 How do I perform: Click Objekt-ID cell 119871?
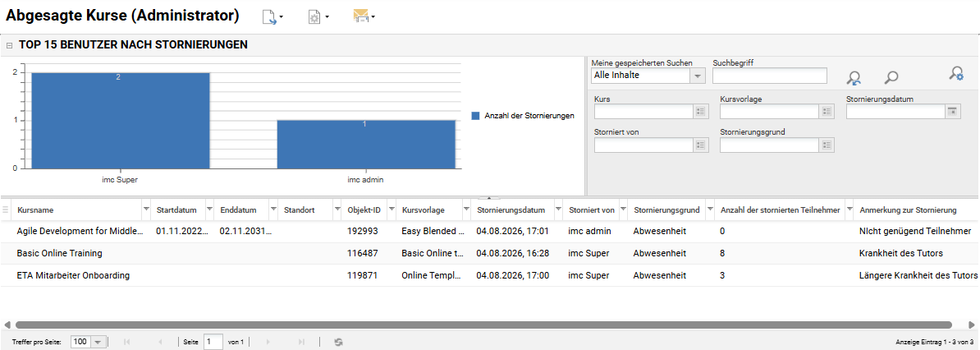point(363,275)
